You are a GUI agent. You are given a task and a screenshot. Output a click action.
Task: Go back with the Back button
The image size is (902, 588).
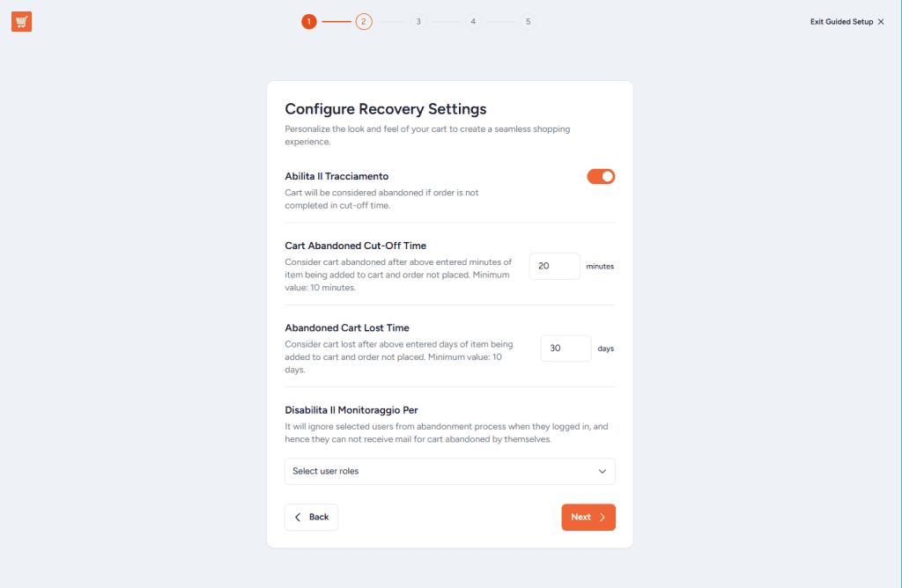tap(311, 518)
